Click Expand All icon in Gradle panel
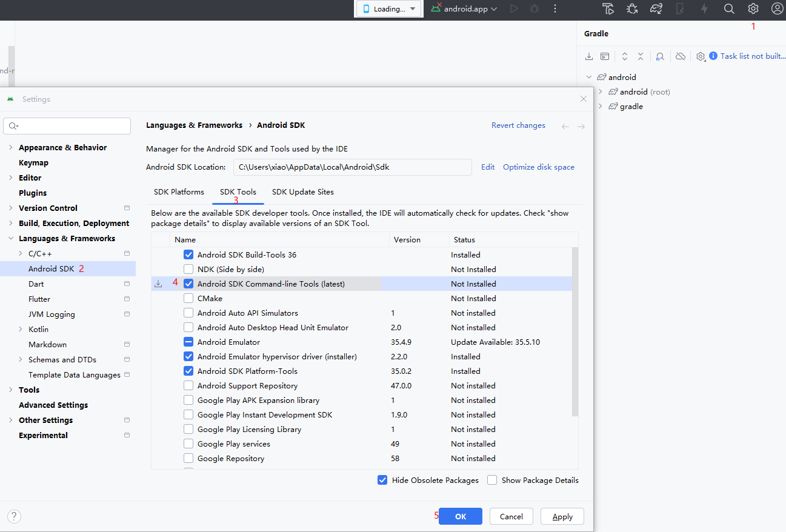This screenshot has width=786, height=532. [x=625, y=56]
